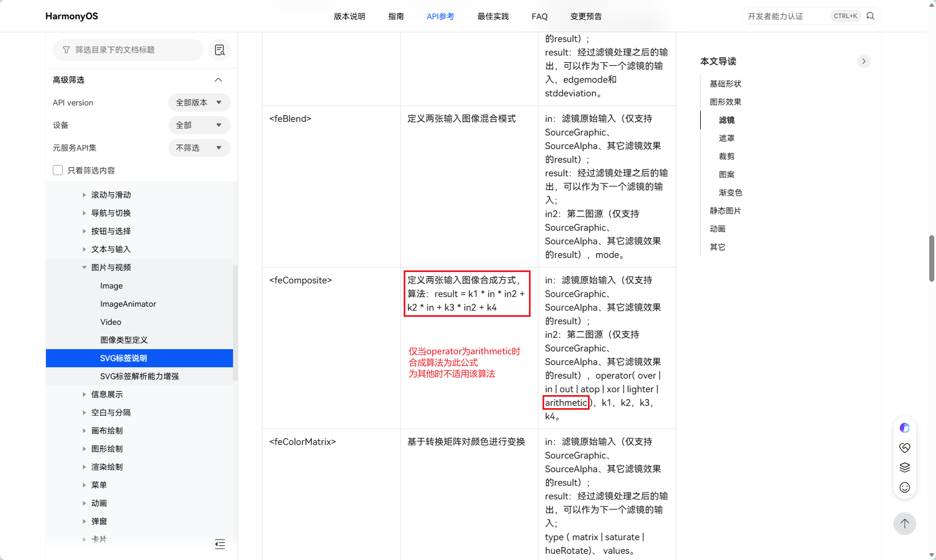Click the <feComposite> table cell

tap(331, 348)
